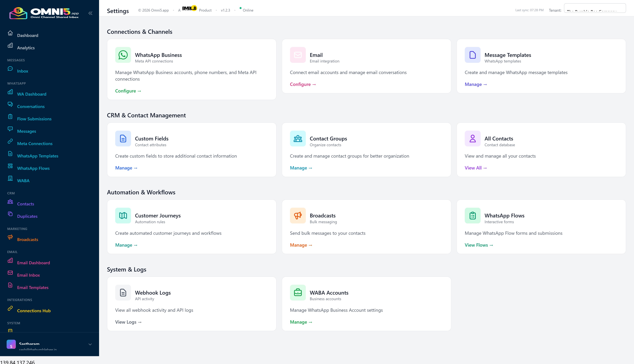Collapse the sidebar with double-chevron
The width and height of the screenshot is (634, 364).
pos(90,13)
